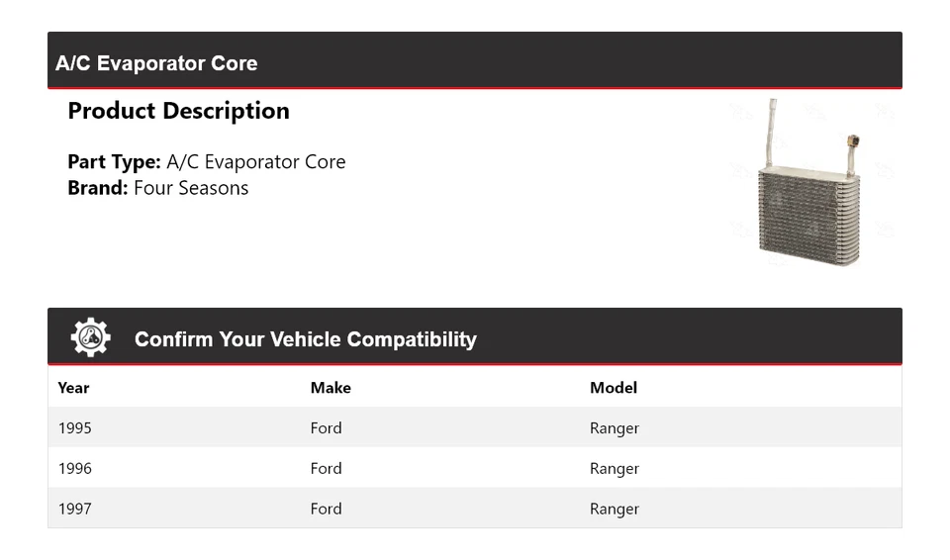The width and height of the screenshot is (950, 560).
Task: Select the Product Description heading
Action: click(x=178, y=111)
